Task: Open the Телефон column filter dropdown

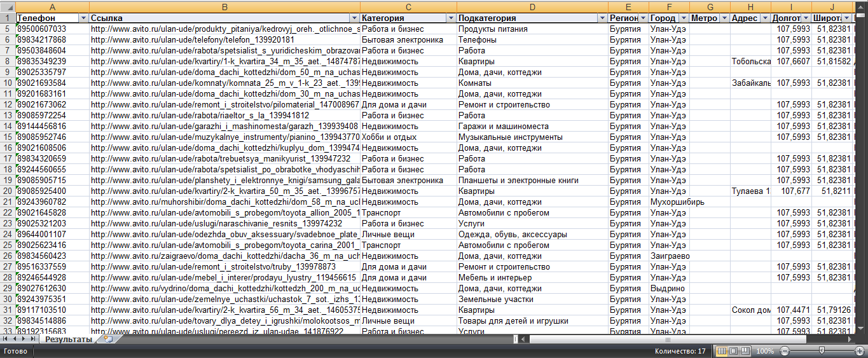Action: point(83,18)
